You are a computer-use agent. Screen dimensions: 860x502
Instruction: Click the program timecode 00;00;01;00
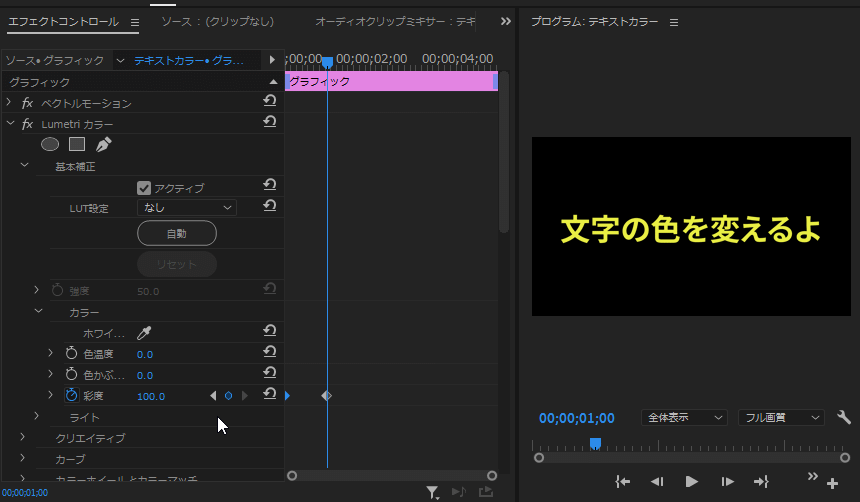pyautogui.click(x=576, y=418)
